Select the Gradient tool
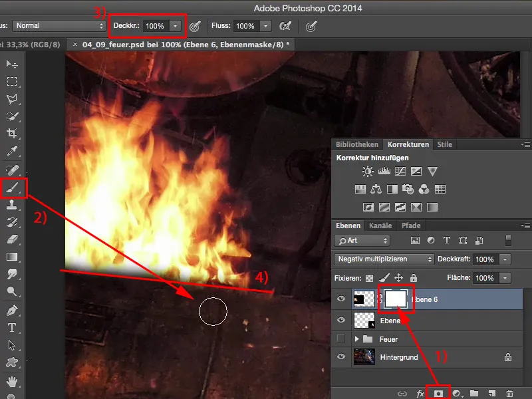Screen dimensions: 532x399 [x=12, y=257]
